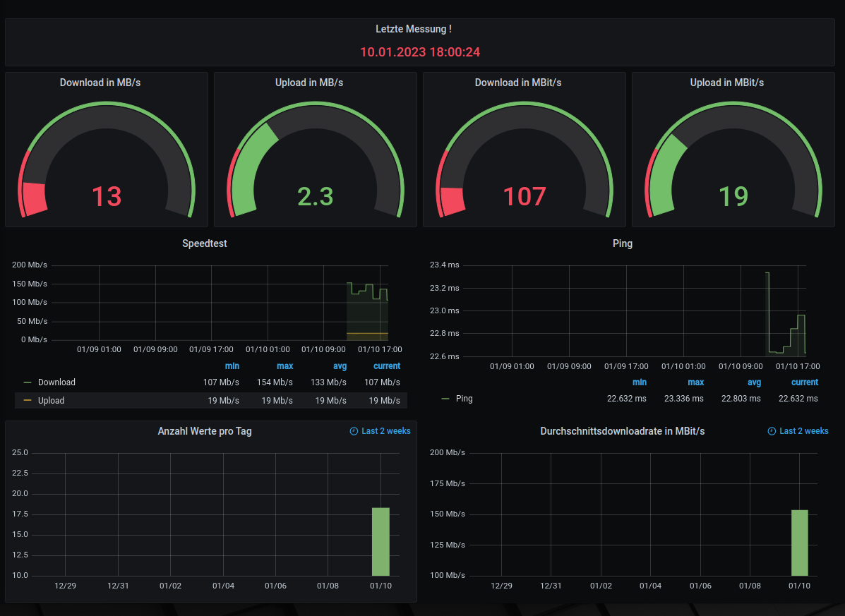Toggle the Download series in Speedtest legend
845x616 pixels.
[x=56, y=382]
